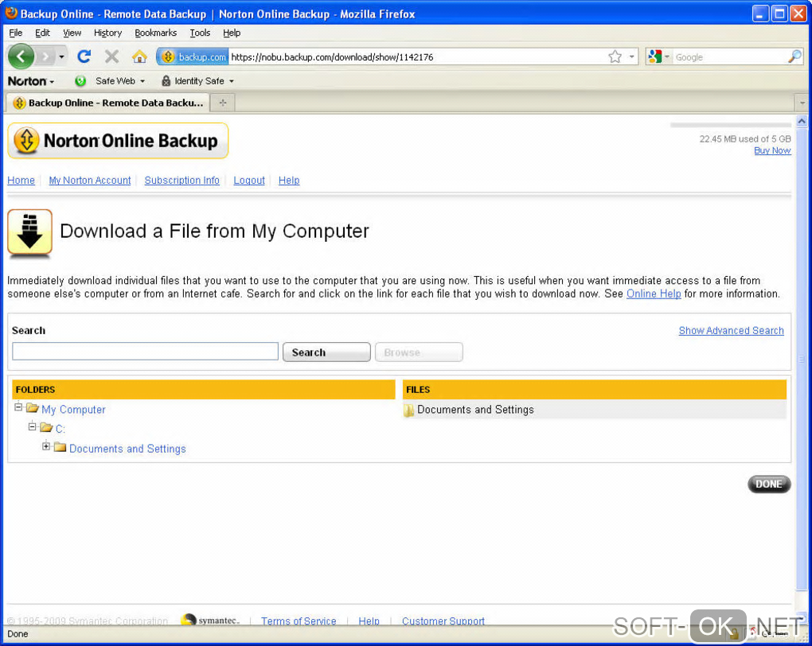Click the backup.com site identity badge
This screenshot has width=812, height=646.
pos(193,57)
